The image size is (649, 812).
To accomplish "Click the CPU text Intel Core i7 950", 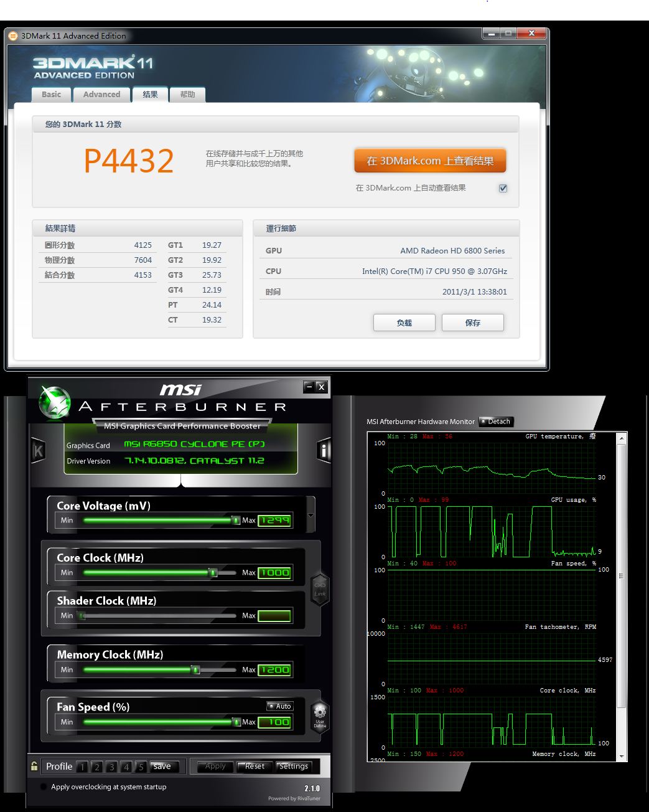I will pos(434,271).
